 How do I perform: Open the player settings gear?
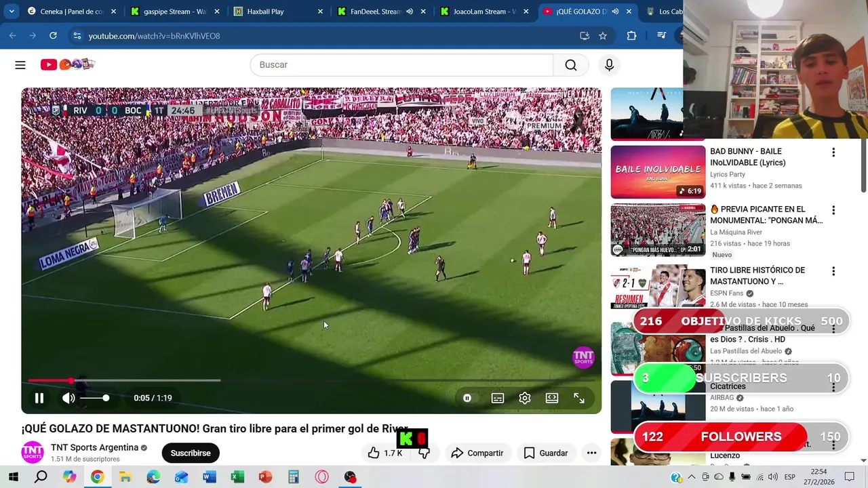(x=525, y=398)
